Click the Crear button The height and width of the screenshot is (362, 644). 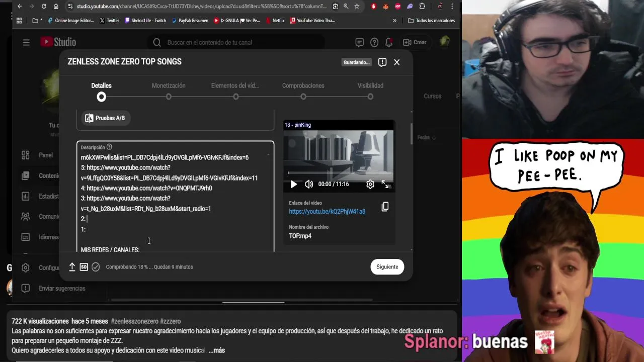click(x=415, y=42)
